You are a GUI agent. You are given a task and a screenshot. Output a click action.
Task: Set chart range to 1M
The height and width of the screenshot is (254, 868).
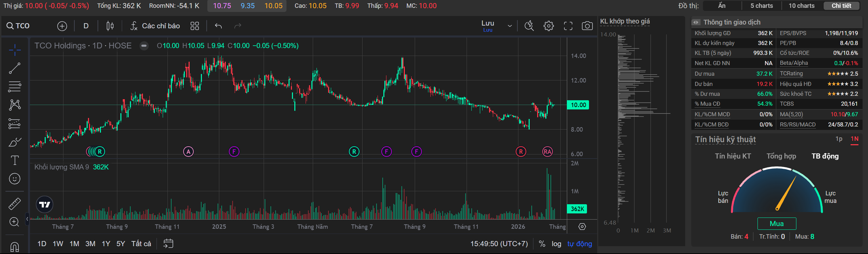pos(74,244)
